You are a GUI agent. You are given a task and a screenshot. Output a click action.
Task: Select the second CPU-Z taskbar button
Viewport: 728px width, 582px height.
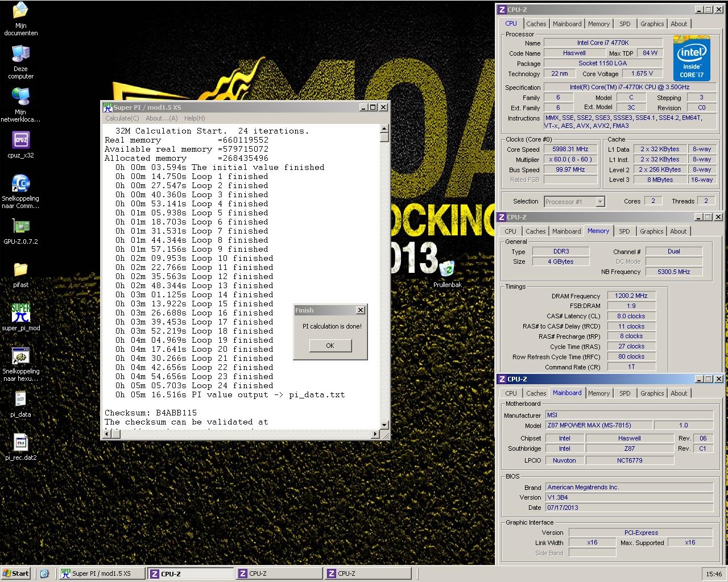coord(279,573)
